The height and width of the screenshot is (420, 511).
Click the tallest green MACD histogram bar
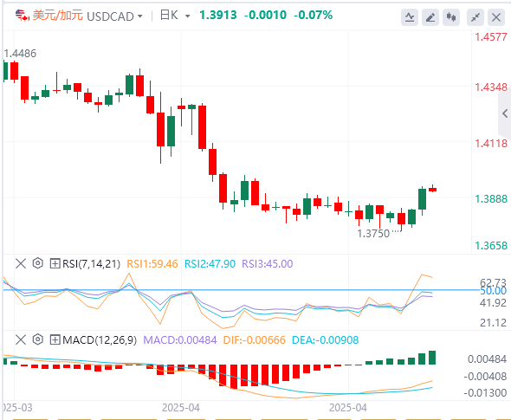[x=432, y=358]
